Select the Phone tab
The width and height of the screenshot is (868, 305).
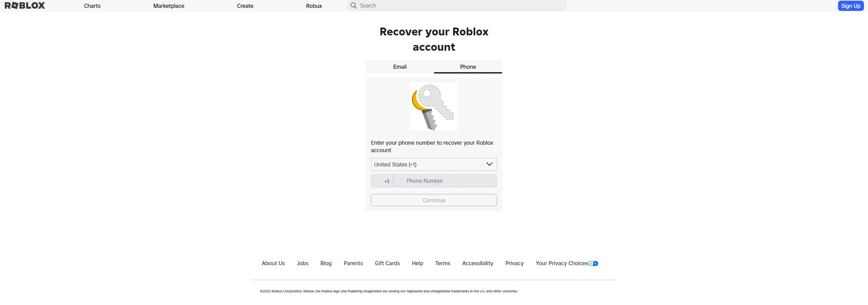pyautogui.click(x=468, y=67)
